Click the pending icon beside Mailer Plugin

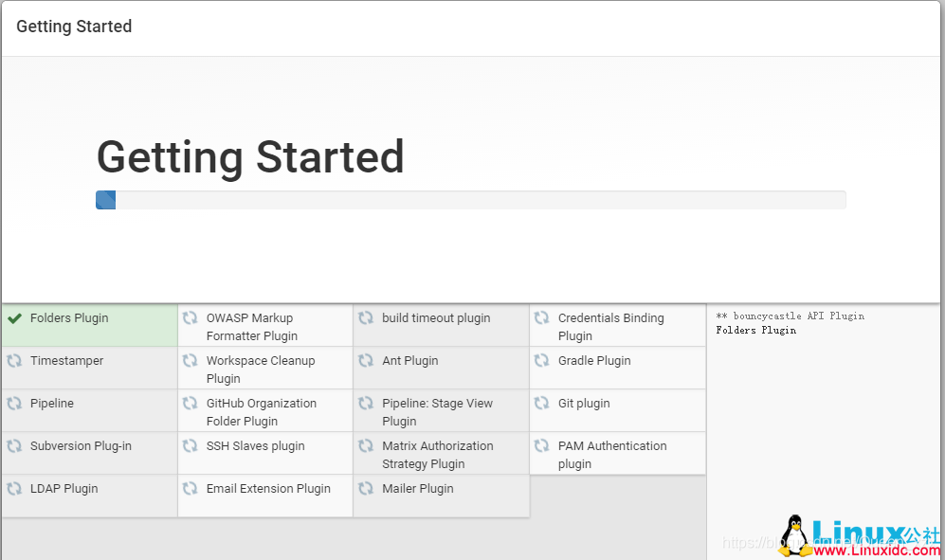366,489
